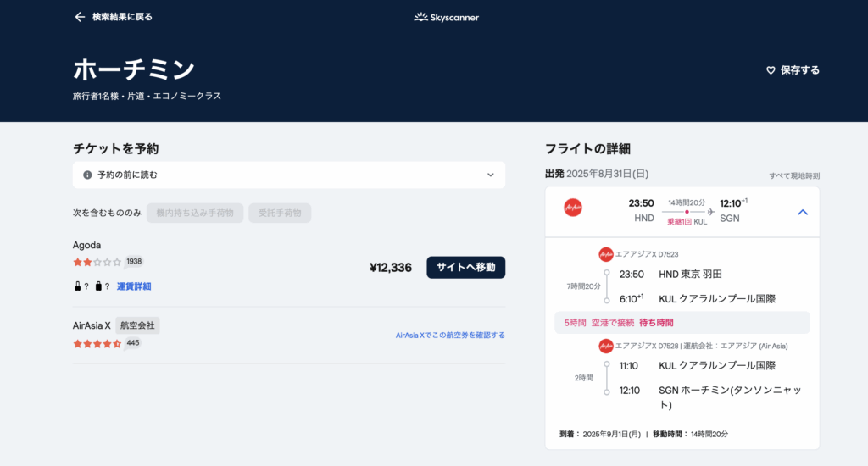Click the 航空会社 badge
This screenshot has width=868, height=466.
point(138,325)
